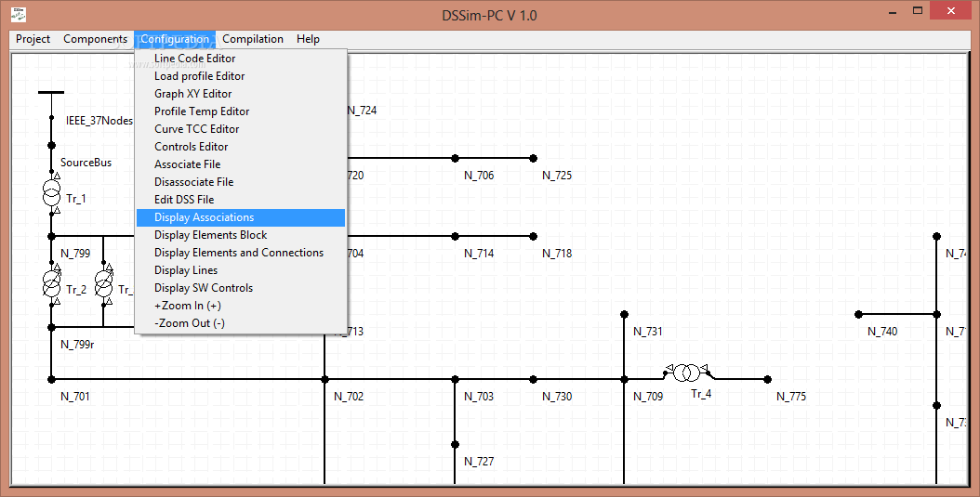Open the Components menu
Viewport: 980px width, 497px height.
click(x=95, y=39)
